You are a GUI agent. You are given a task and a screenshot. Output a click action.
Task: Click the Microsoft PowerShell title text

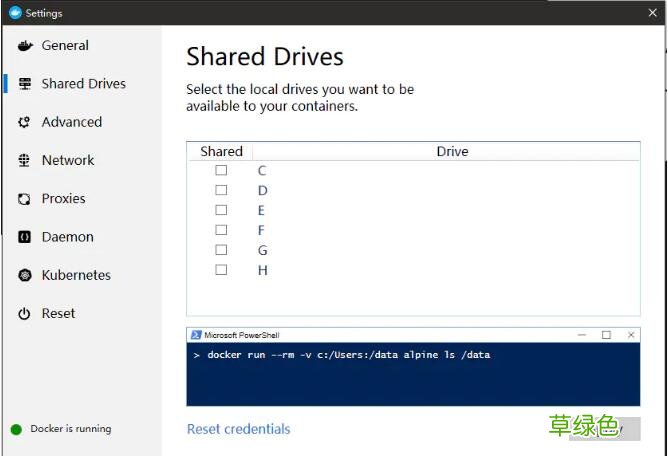pyautogui.click(x=242, y=335)
